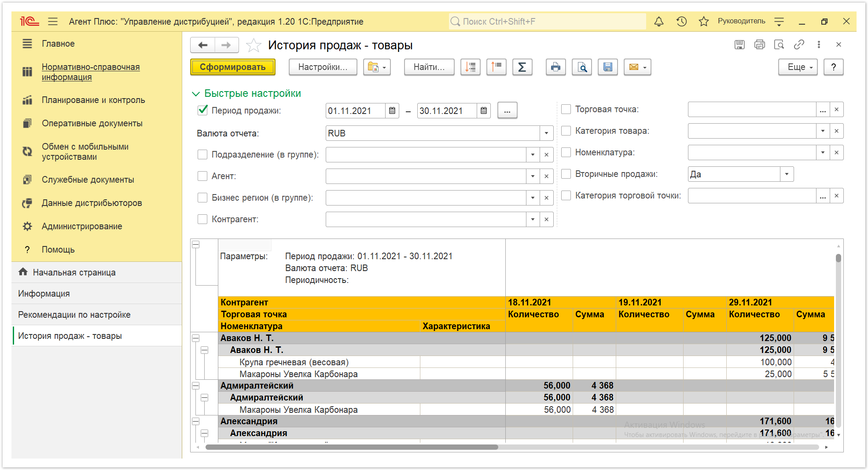Screen dimensions: 868x470
Task: Expand Вторичные продажи dropdown
Action: (x=787, y=174)
